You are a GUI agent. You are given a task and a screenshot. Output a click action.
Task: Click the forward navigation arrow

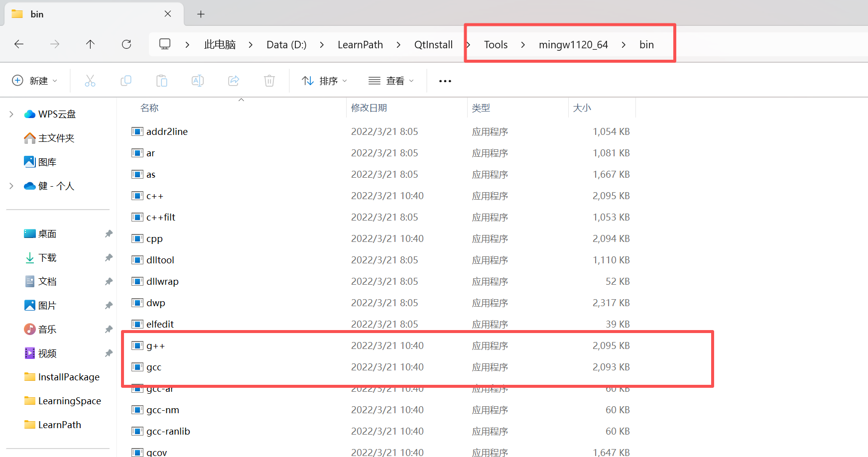tap(55, 44)
